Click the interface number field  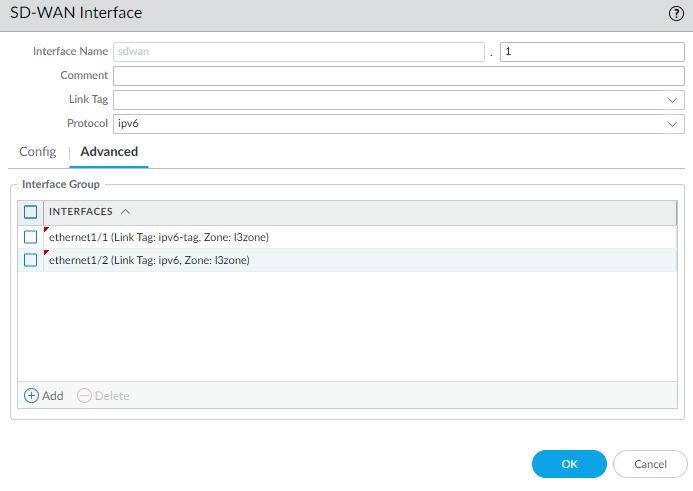591,52
